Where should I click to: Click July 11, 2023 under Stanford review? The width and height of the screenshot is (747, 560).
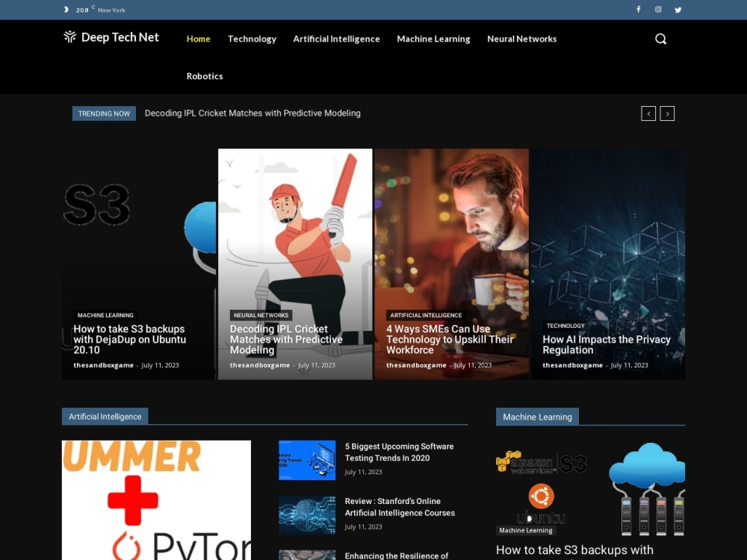click(364, 526)
